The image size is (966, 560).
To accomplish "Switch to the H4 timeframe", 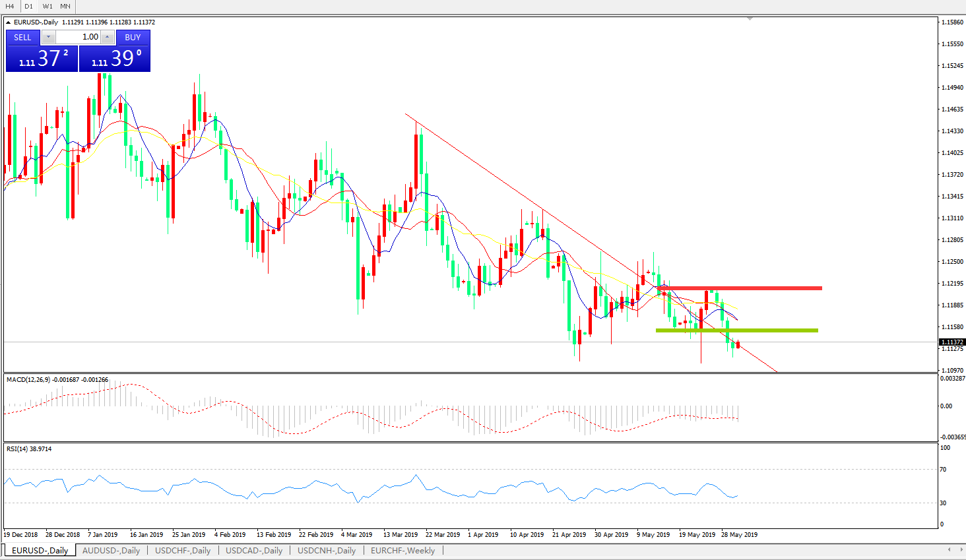I will [10, 6].
